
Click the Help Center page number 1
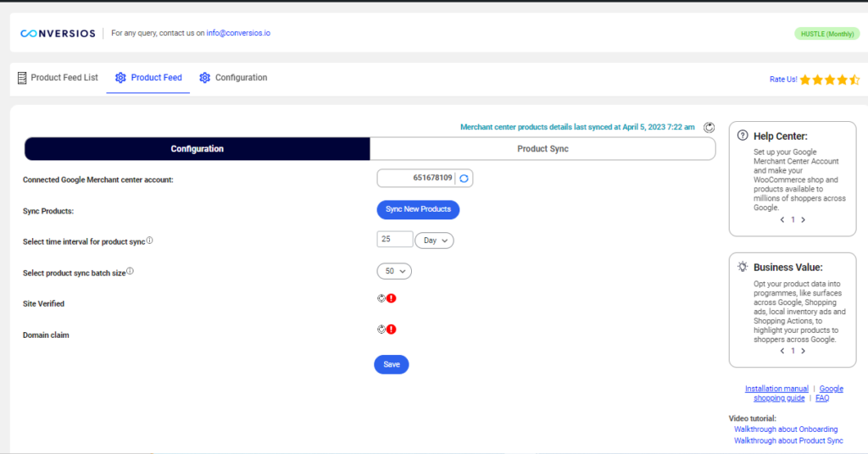coord(793,220)
